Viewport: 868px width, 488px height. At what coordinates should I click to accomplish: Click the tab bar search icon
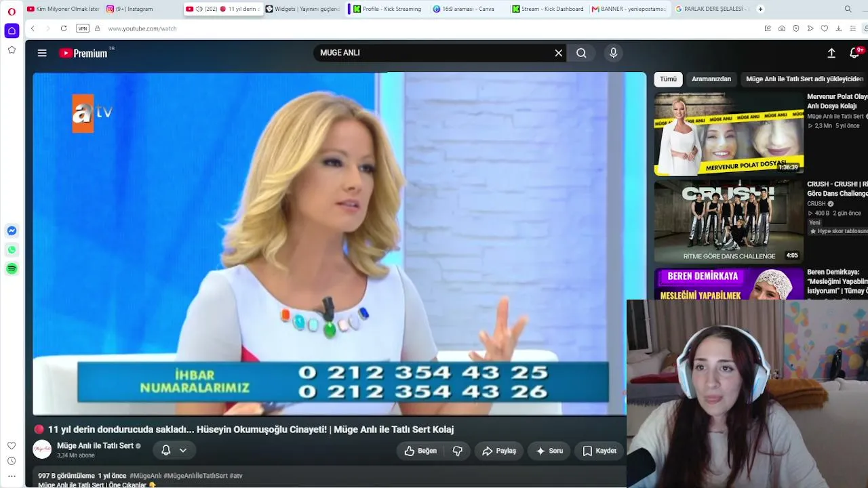848,9
